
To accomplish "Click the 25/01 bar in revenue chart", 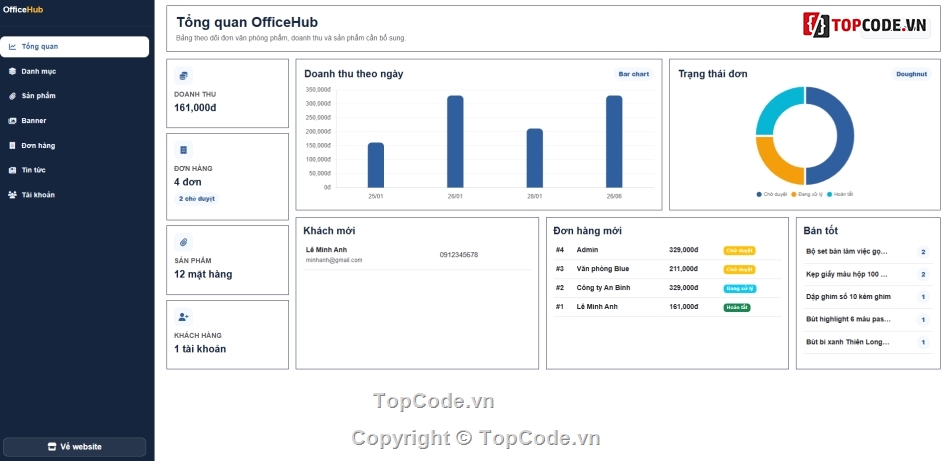I will pos(376,165).
